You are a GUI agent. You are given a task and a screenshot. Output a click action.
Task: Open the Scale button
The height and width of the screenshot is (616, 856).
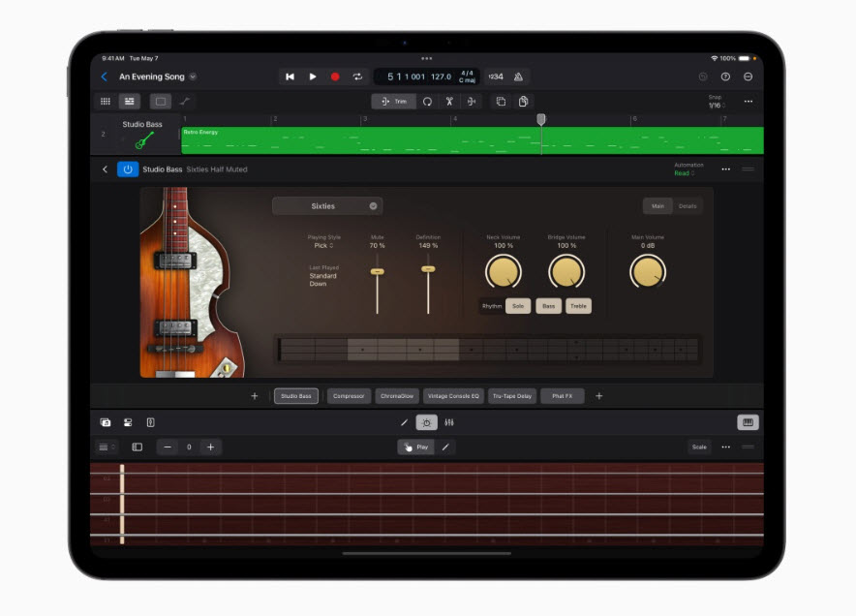pos(699,447)
